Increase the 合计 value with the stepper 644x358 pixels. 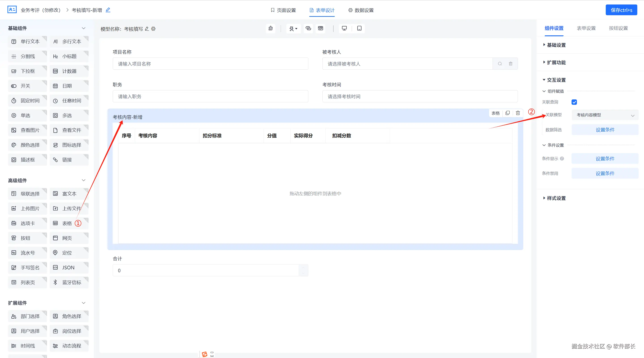tap(303, 267)
